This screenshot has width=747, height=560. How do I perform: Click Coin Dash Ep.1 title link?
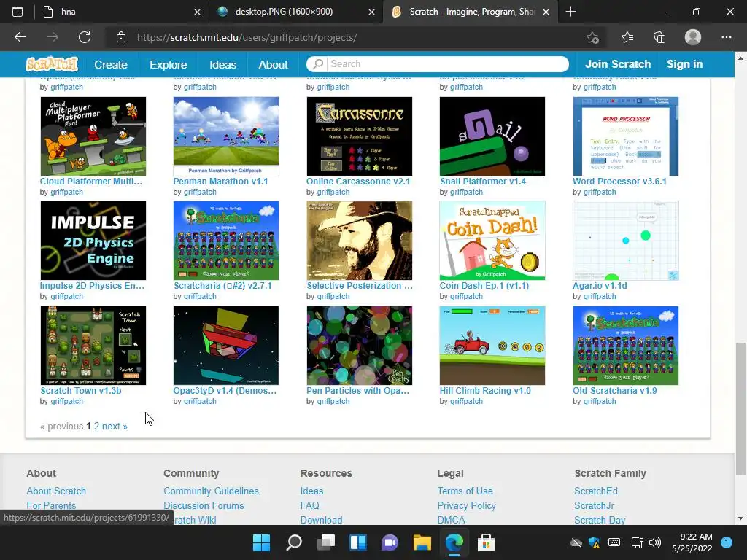484,286
